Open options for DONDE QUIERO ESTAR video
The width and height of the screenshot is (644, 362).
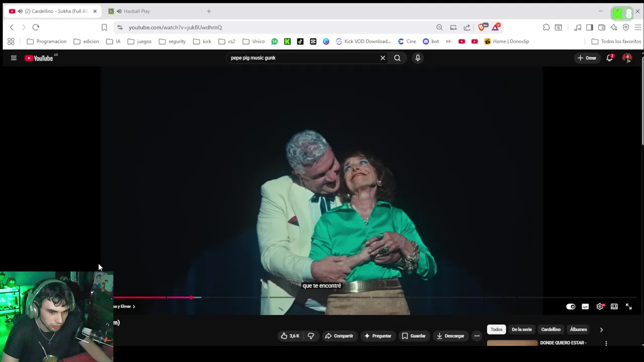click(606, 343)
